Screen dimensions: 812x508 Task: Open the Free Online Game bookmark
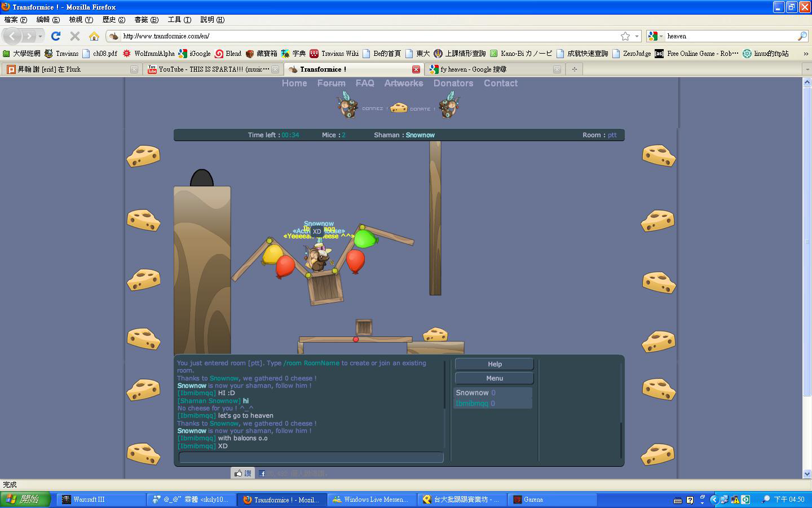[696, 54]
